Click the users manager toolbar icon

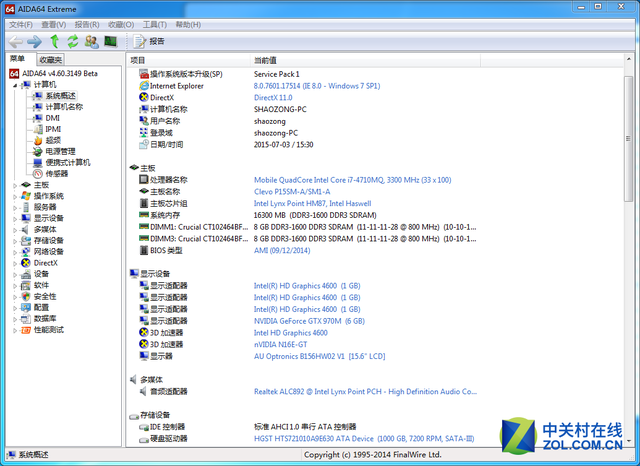[x=91, y=41]
